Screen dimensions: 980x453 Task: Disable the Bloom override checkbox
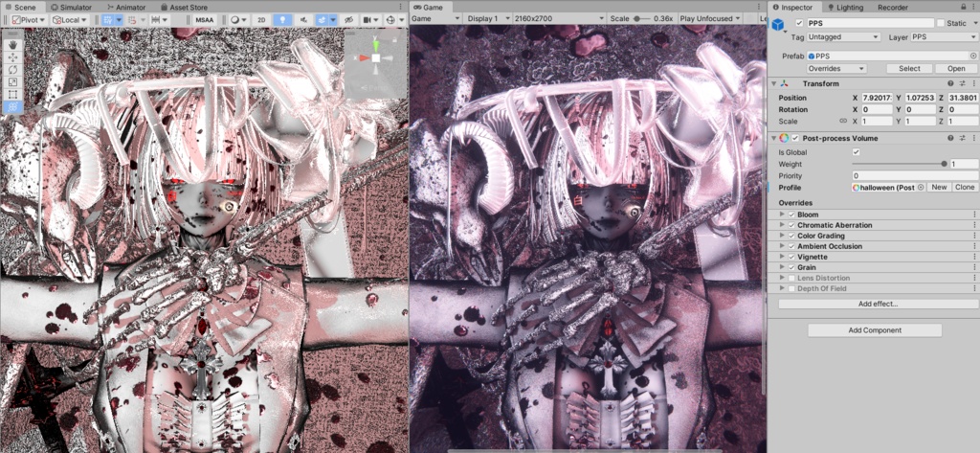(791, 215)
